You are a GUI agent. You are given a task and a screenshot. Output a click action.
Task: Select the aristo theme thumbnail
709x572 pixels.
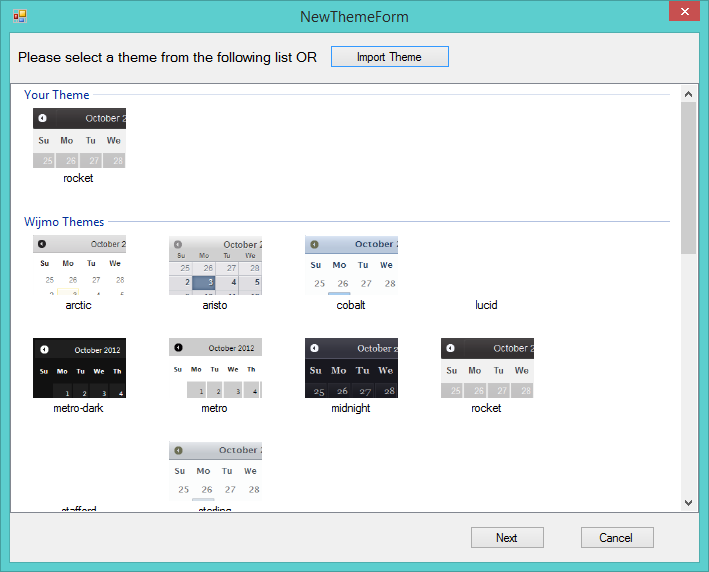(215, 265)
